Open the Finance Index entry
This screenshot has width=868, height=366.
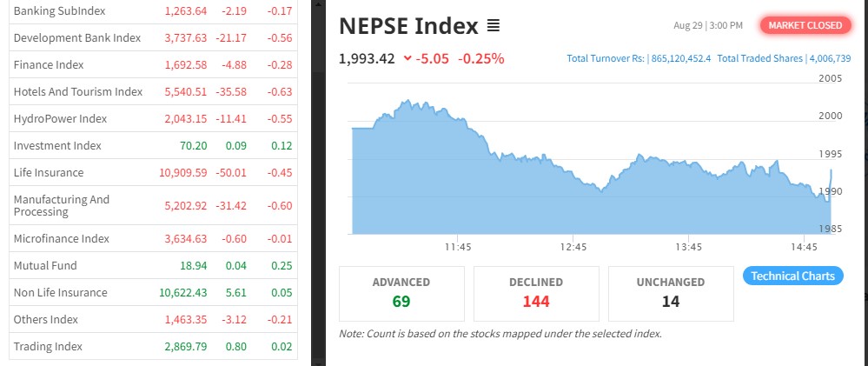[x=50, y=64]
